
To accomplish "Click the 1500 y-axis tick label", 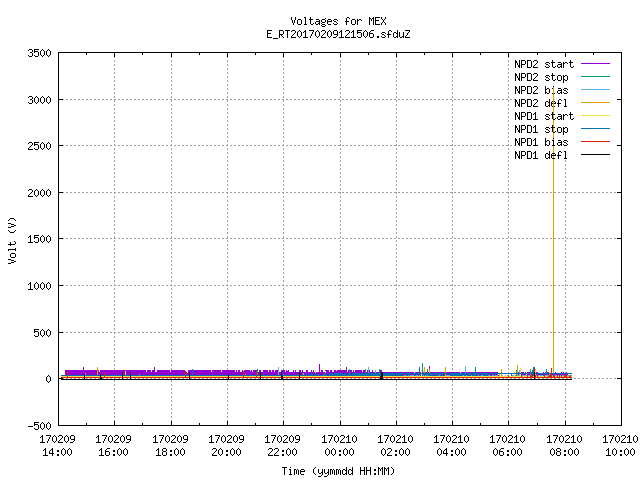I will click(x=40, y=239).
